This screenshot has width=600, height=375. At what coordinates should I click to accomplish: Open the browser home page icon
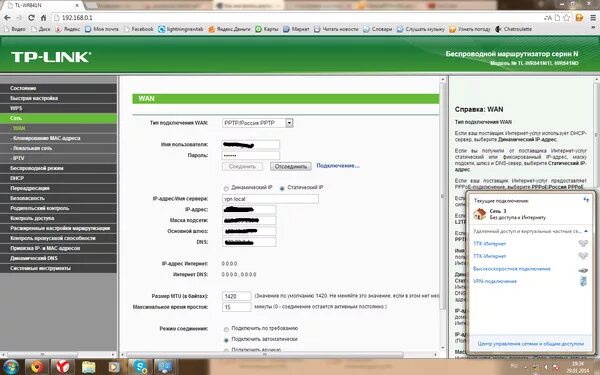[43, 18]
